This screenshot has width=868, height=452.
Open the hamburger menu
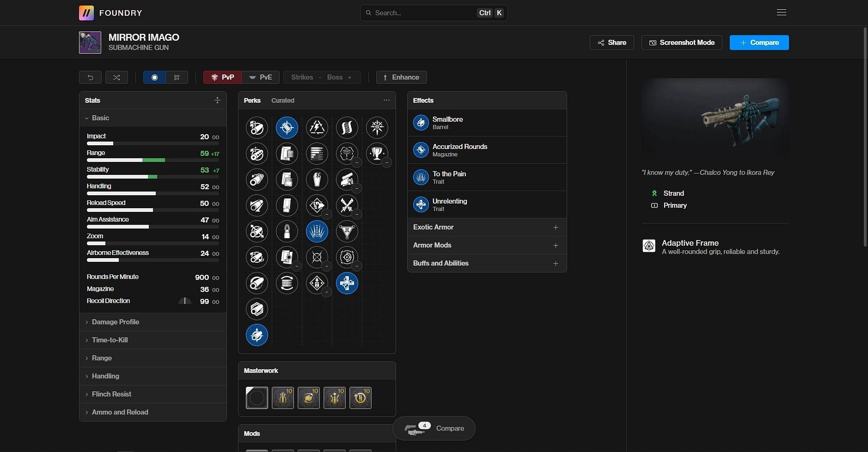tap(782, 12)
